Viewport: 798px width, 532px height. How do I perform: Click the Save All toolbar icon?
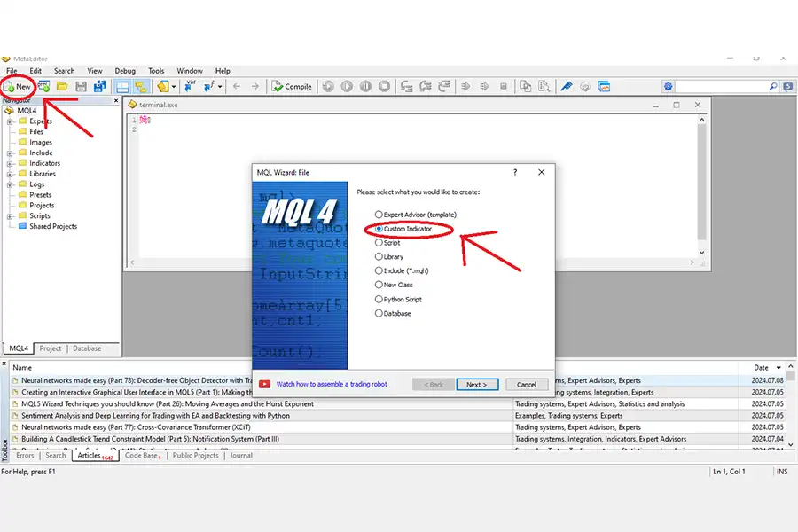(x=99, y=87)
